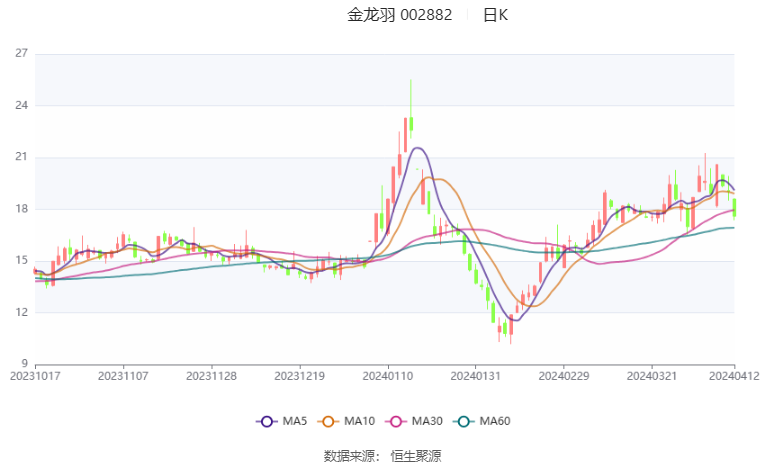
Task: Toggle the MA30 legend circle icon
Action: click(x=396, y=422)
